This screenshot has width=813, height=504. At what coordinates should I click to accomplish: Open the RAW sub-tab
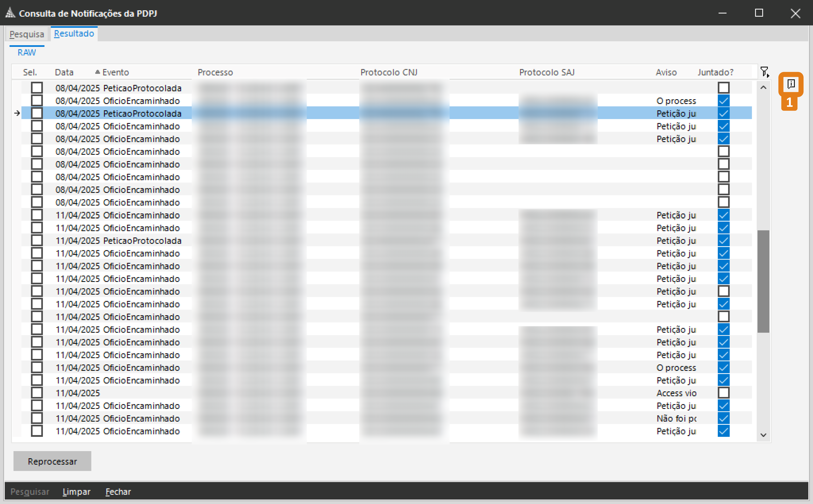click(x=27, y=52)
